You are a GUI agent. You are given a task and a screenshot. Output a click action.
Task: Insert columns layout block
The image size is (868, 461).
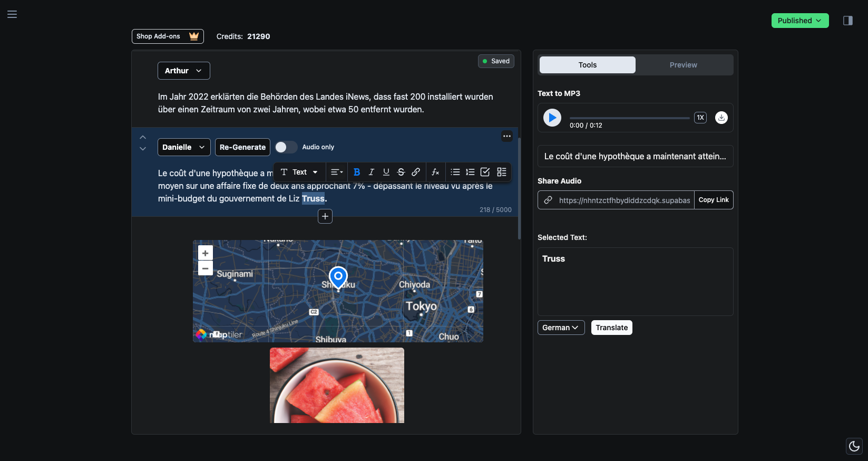pyautogui.click(x=502, y=172)
